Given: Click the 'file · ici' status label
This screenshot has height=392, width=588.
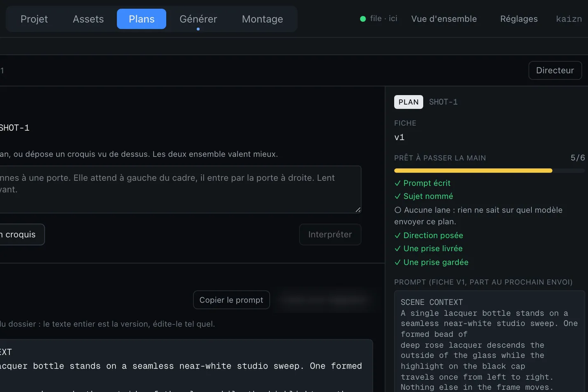Looking at the screenshot, I should tap(383, 19).
